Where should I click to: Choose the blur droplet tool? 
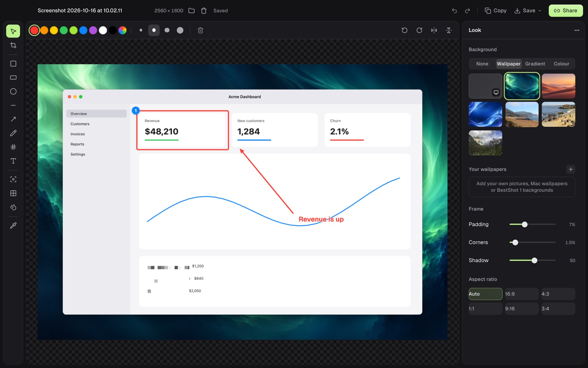coord(13,207)
